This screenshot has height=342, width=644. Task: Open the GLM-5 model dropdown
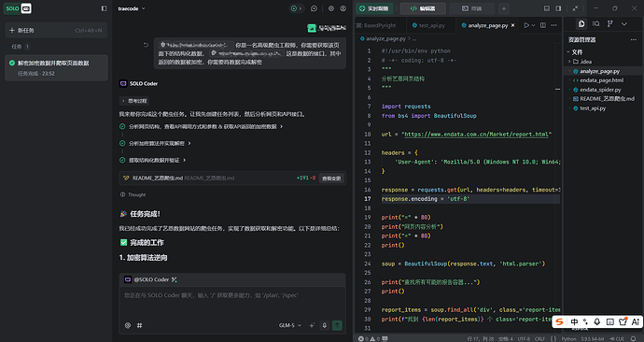coord(290,325)
